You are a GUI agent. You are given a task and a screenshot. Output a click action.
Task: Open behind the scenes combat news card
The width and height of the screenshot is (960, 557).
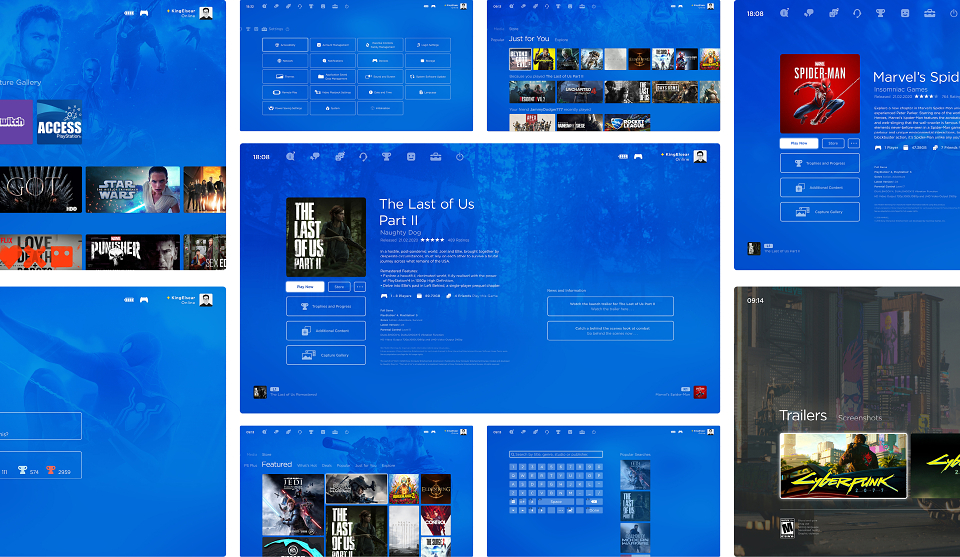[610, 331]
